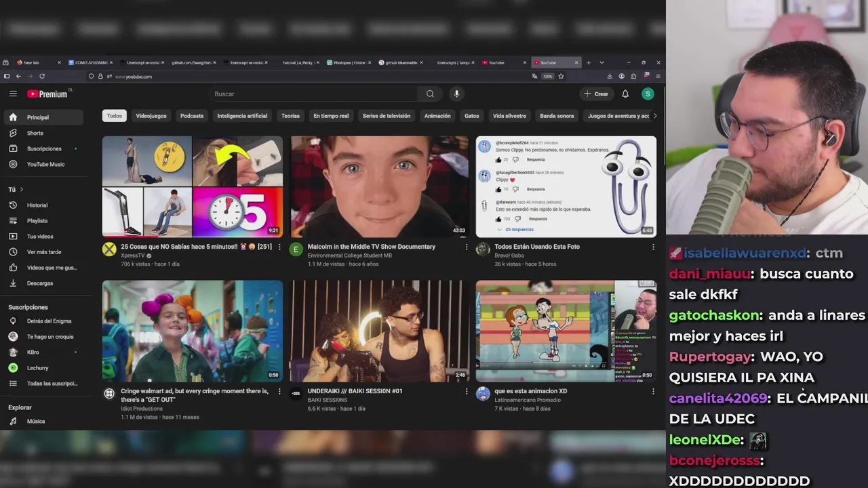Go to Principal in sidebar

click(x=43, y=117)
